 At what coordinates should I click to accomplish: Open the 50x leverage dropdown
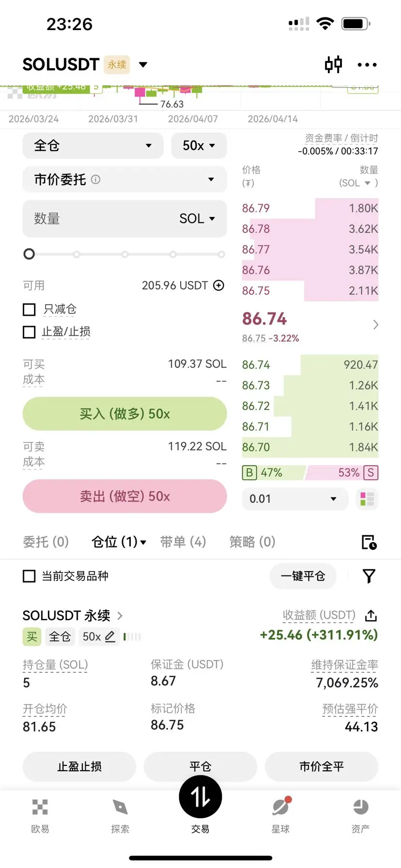199,146
